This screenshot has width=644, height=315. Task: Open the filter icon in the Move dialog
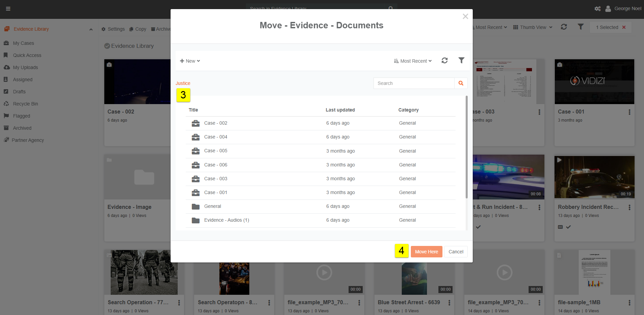point(461,60)
